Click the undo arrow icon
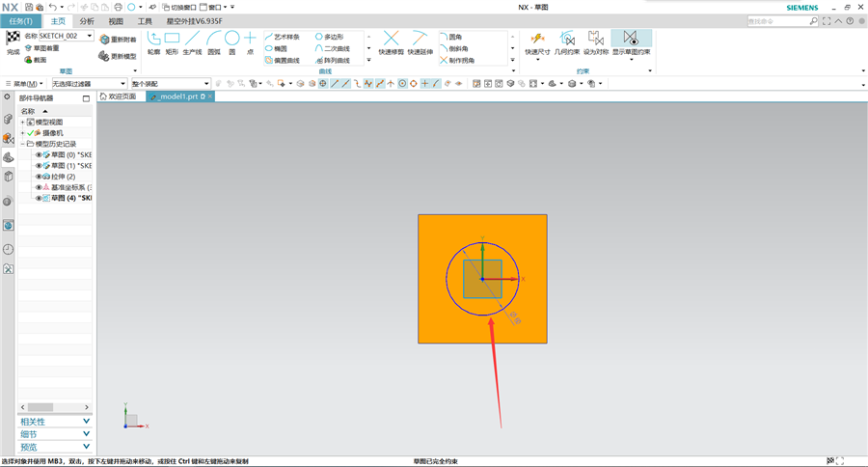Image resolution: width=868 pixels, height=467 pixels. 53,7
